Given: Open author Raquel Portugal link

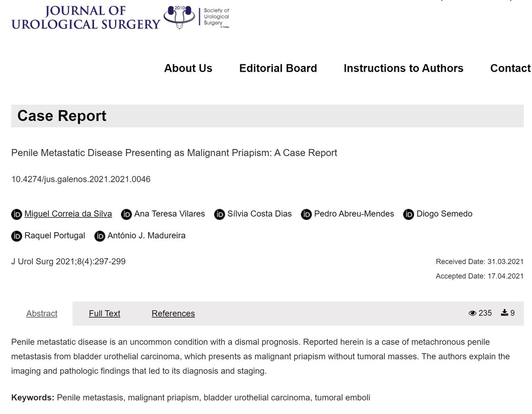Looking at the screenshot, I should pos(55,236).
